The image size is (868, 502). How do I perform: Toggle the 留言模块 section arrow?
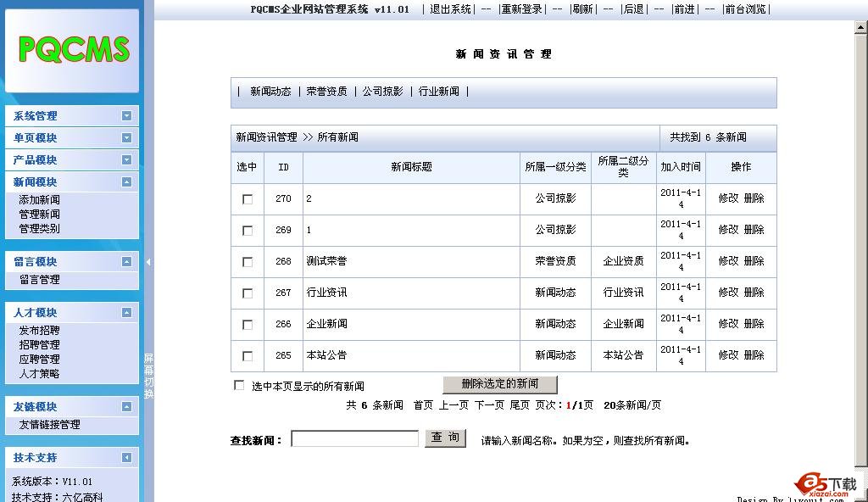point(126,262)
